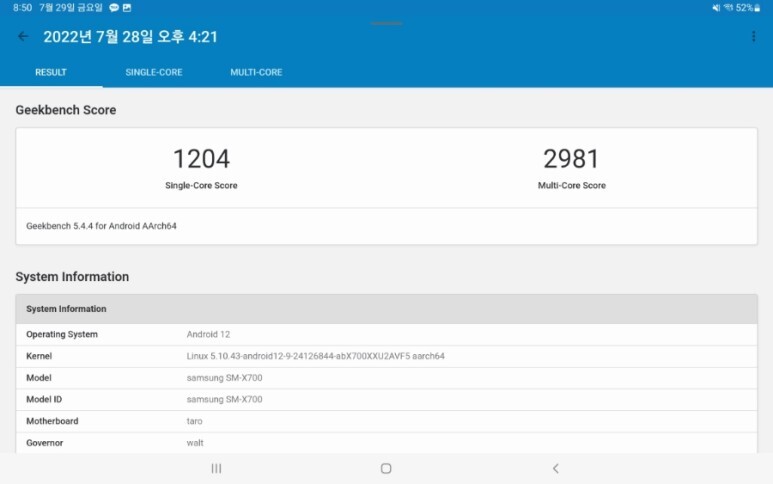Select the Linux 5.10.43 kernel version string
The image size is (773, 484).
tap(316, 356)
